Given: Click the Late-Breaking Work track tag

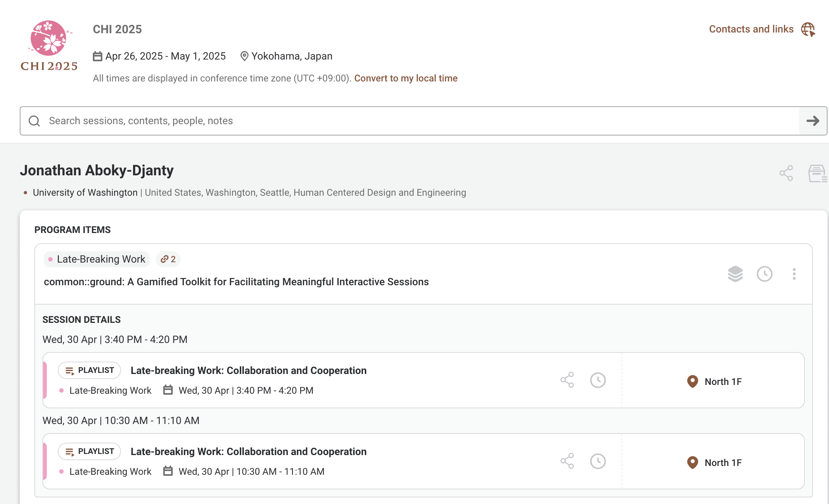Looking at the screenshot, I should click(97, 259).
